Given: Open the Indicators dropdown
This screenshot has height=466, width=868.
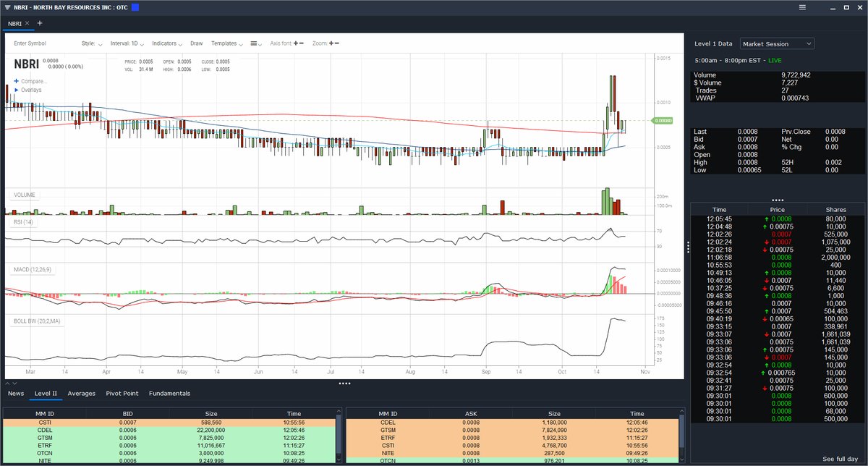Looking at the screenshot, I should pos(167,43).
